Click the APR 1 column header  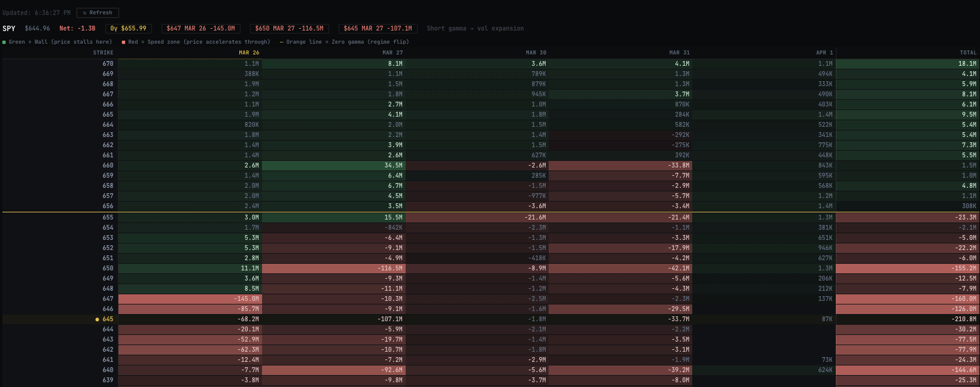(x=824, y=53)
